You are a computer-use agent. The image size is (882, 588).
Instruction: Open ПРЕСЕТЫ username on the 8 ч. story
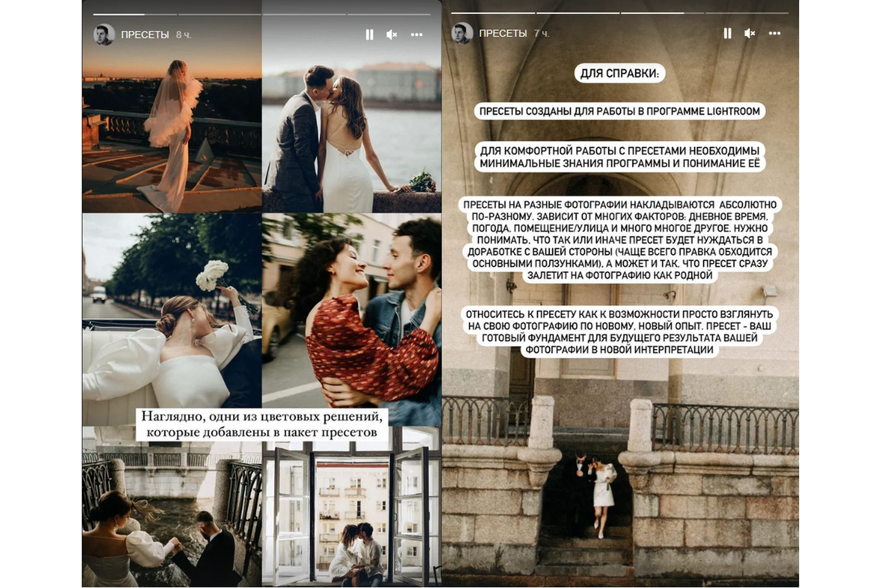pos(145,35)
